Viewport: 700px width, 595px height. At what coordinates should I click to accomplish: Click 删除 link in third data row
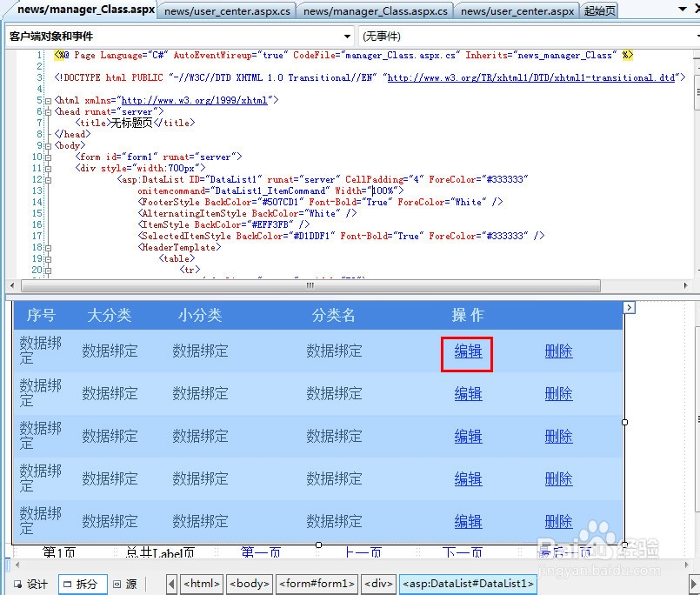pyautogui.click(x=558, y=437)
